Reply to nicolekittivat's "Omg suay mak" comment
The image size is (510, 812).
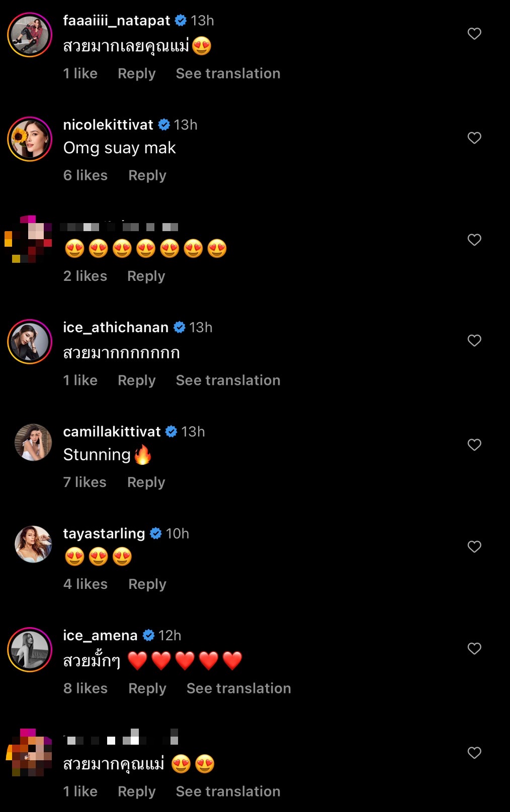tap(147, 175)
